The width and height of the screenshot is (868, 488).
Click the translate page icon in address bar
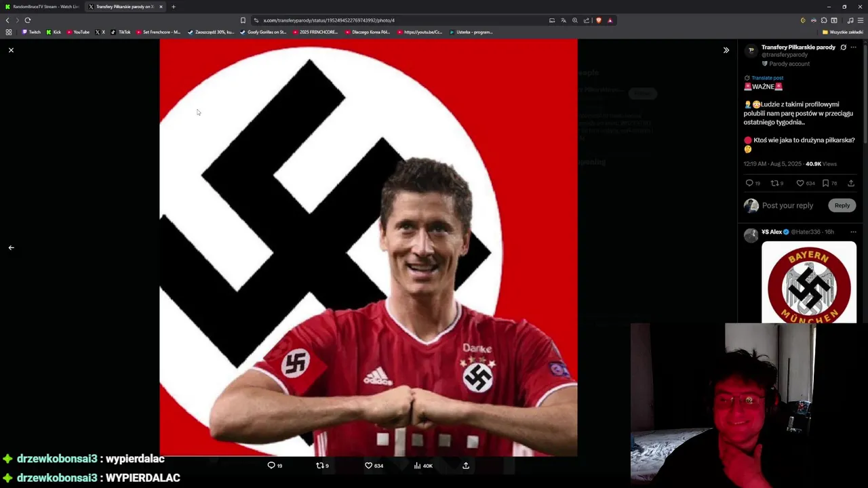tap(564, 20)
